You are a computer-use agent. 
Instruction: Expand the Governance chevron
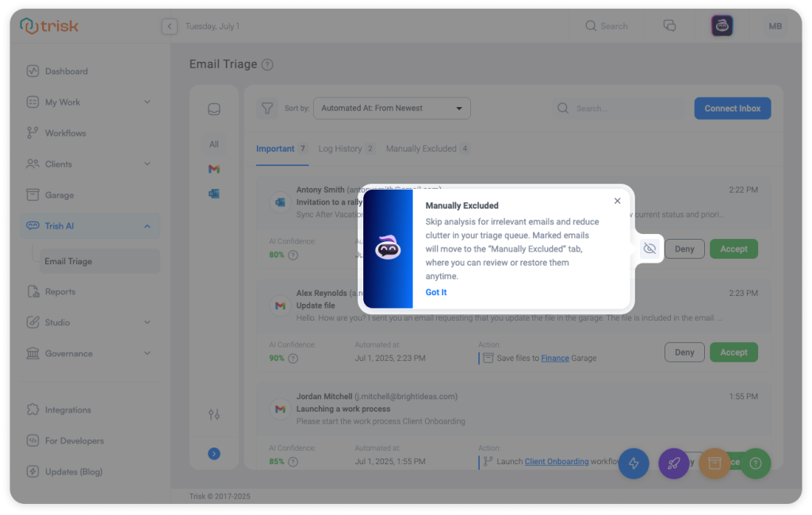coord(147,353)
